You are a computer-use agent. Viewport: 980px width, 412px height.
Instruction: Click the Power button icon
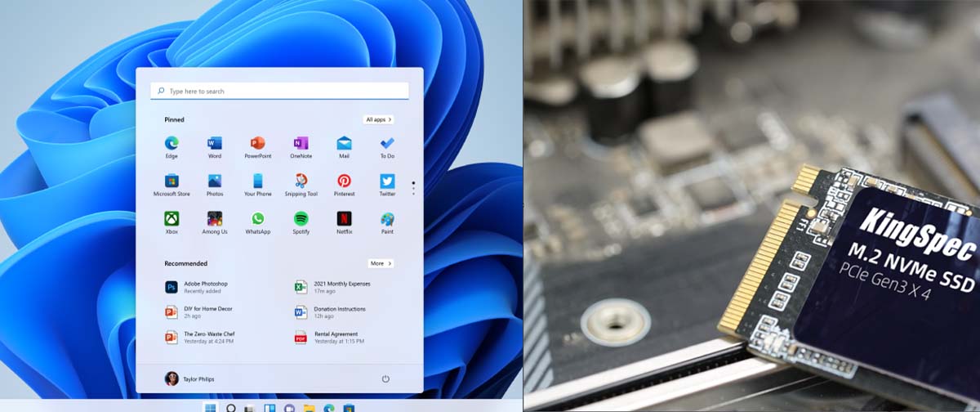(x=385, y=379)
